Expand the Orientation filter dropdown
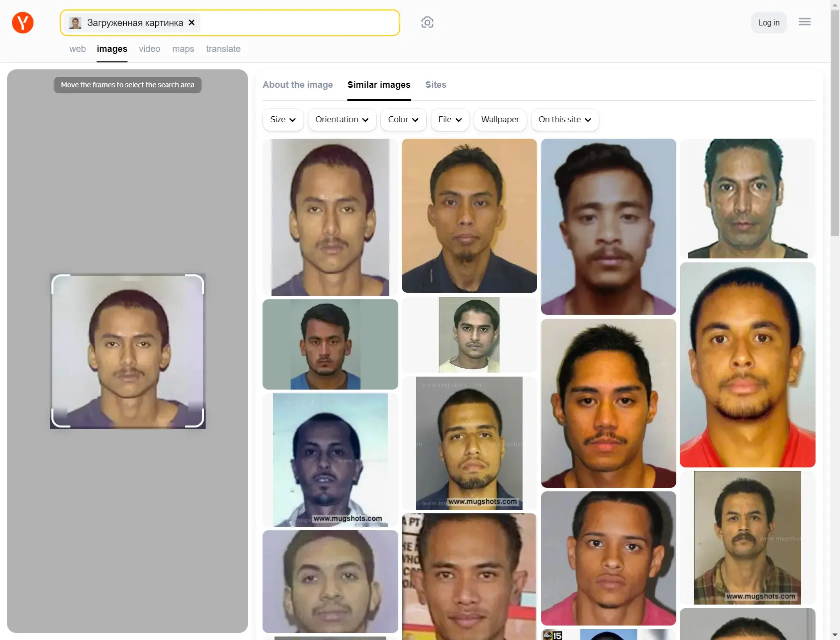840x640 pixels. [342, 120]
